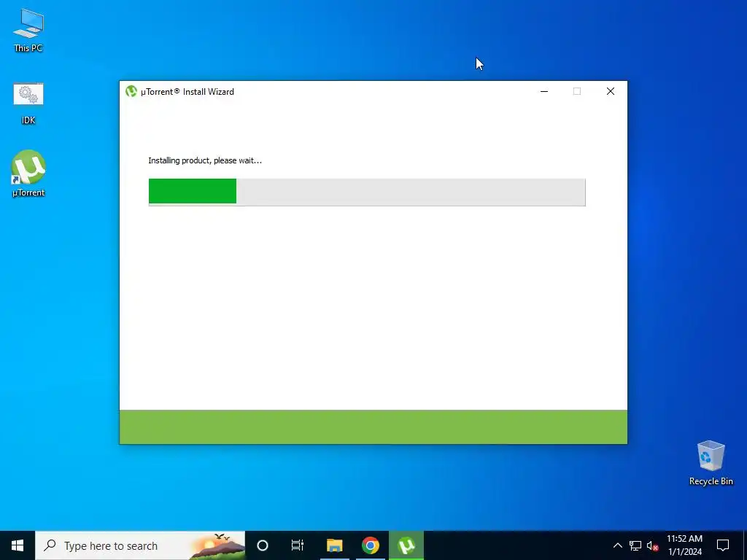This screenshot has height=560, width=747.
Task: Click the Installing product, please wait text
Action: point(205,160)
